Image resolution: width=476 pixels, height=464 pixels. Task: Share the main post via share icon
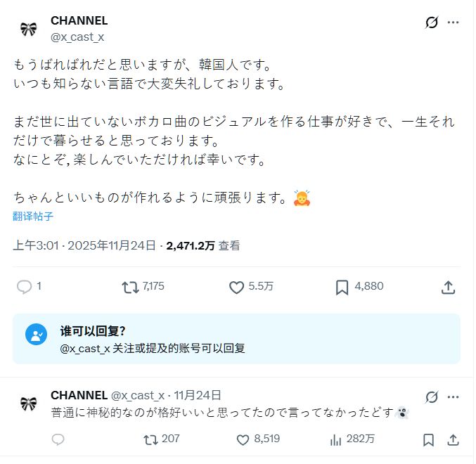(x=448, y=287)
